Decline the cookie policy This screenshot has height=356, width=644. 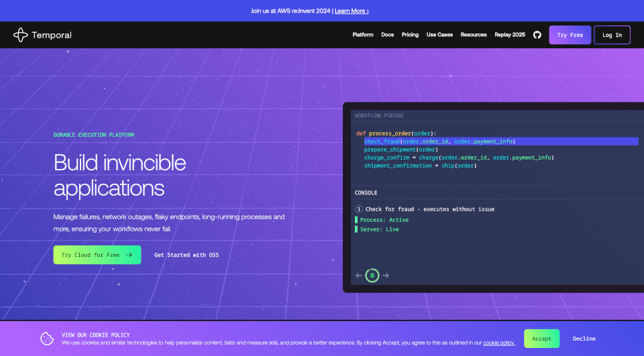pyautogui.click(x=584, y=339)
